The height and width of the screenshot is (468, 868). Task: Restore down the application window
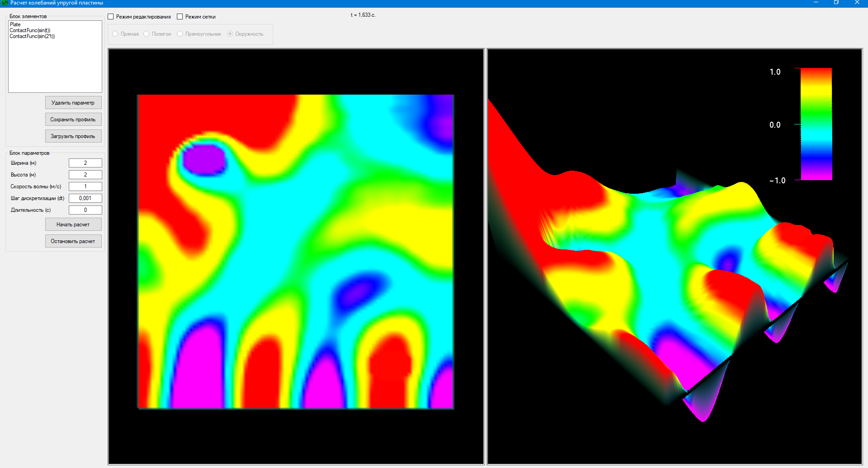click(836, 3)
